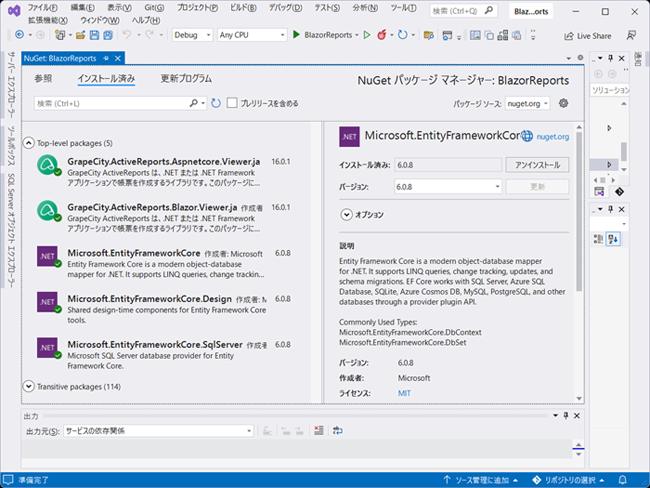Click the Git changes diamond icon in right panel
The height and width of the screenshot is (488, 650).
point(619,192)
